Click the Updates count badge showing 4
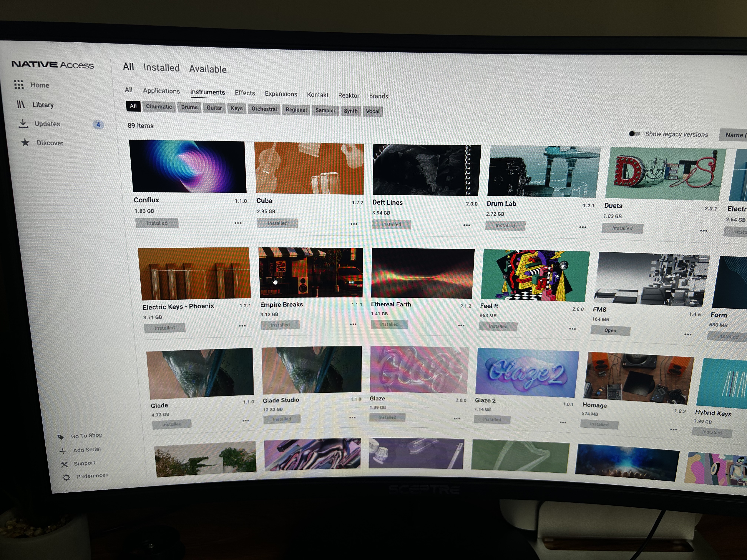 coord(98,125)
